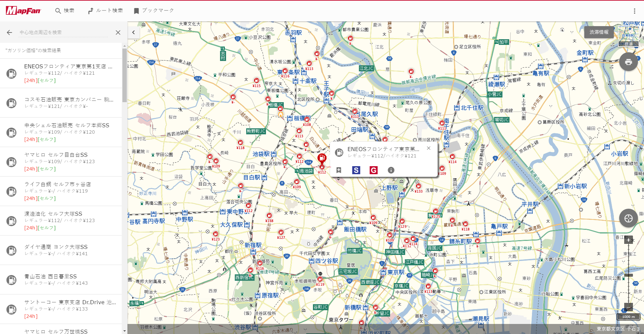Click 錦糸町駅 station label on map
This screenshot has width=644, height=334.
pos(461,242)
